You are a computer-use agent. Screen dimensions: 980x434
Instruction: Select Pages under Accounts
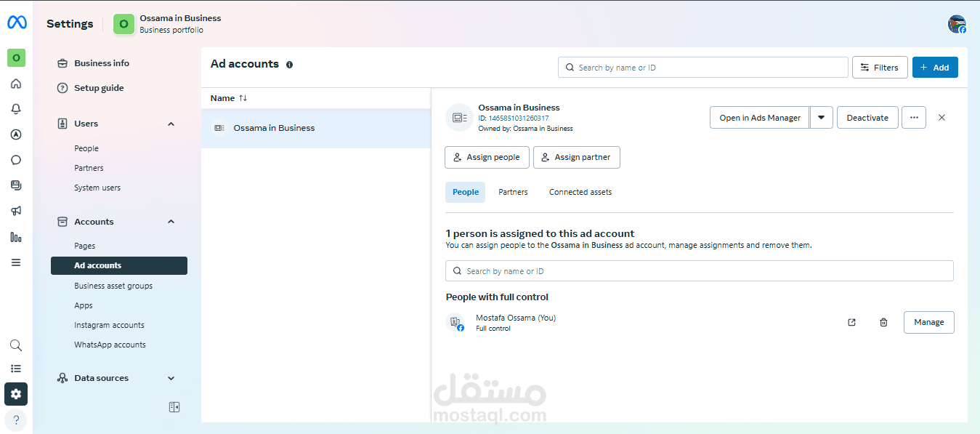pos(85,246)
